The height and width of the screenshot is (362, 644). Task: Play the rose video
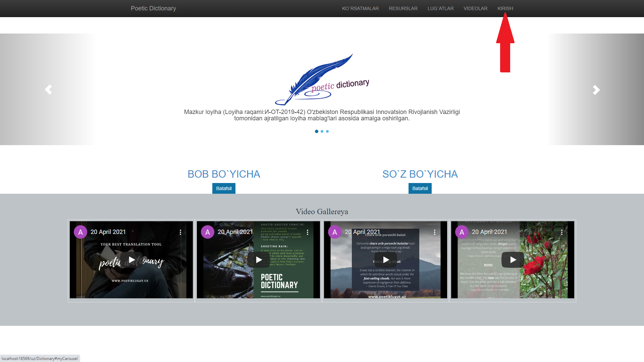click(513, 260)
